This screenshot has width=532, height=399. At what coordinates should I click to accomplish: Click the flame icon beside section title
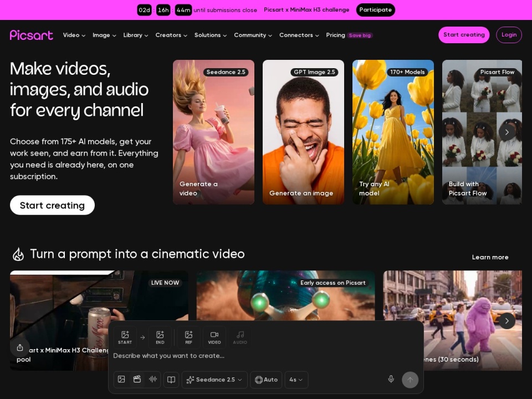[x=18, y=254]
